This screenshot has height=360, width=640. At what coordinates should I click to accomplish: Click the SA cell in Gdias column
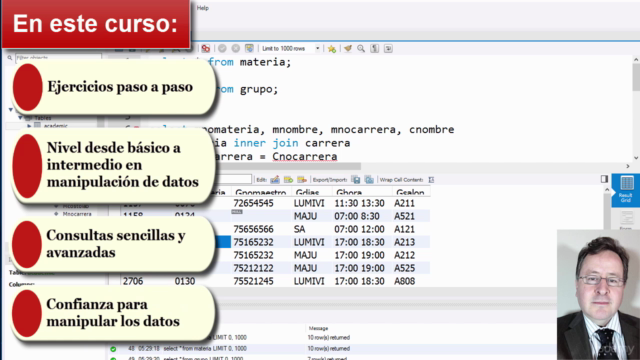coord(300,229)
